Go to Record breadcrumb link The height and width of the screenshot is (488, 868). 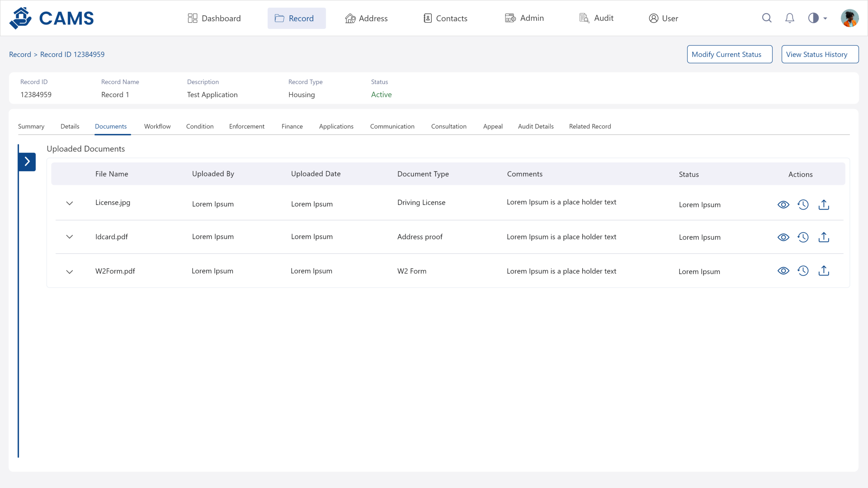click(20, 55)
